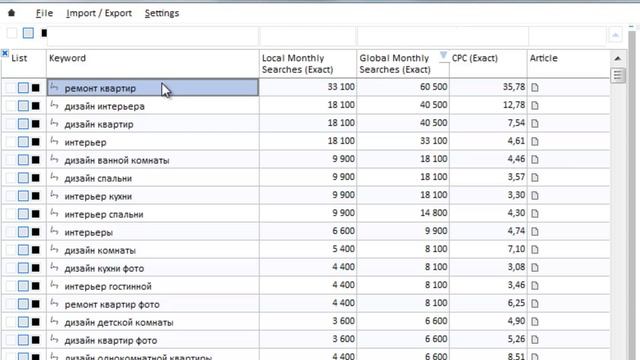The width and height of the screenshot is (640, 360).
Task: Sort by Local Monthly Searches column header
Action: (x=308, y=63)
